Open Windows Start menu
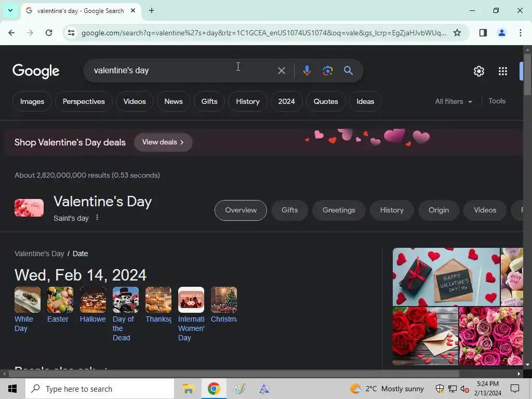 click(12, 389)
